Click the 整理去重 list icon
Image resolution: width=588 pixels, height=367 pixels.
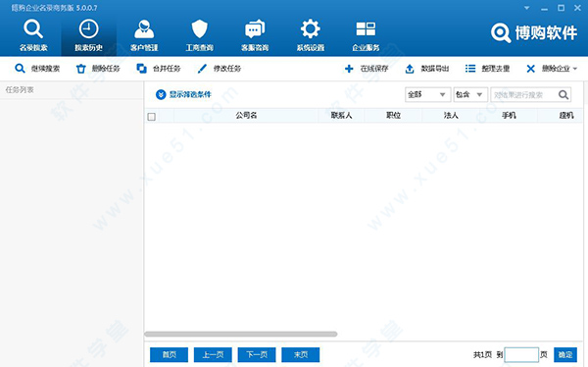click(x=470, y=69)
